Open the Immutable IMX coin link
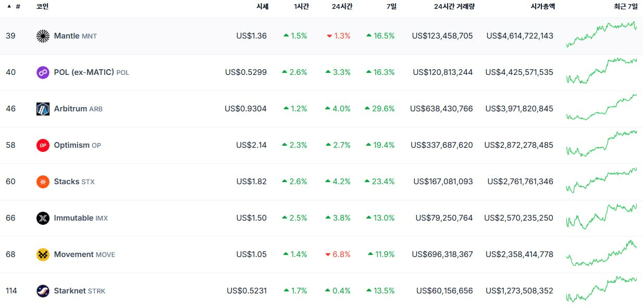644x308 pixels. (x=81, y=218)
